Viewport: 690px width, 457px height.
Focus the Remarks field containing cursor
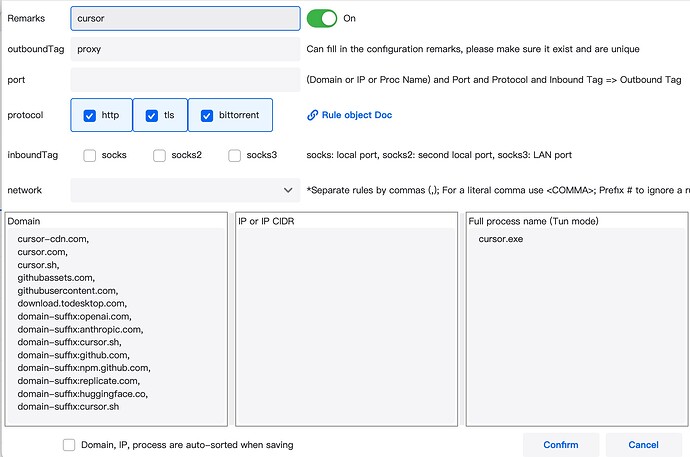(x=185, y=18)
